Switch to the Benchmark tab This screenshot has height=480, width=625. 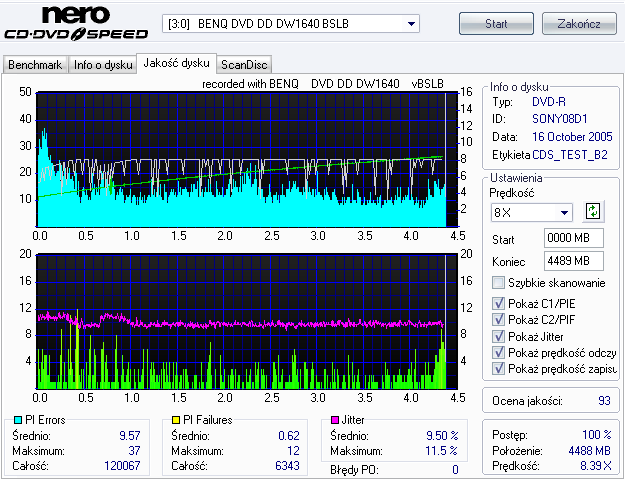[35, 65]
